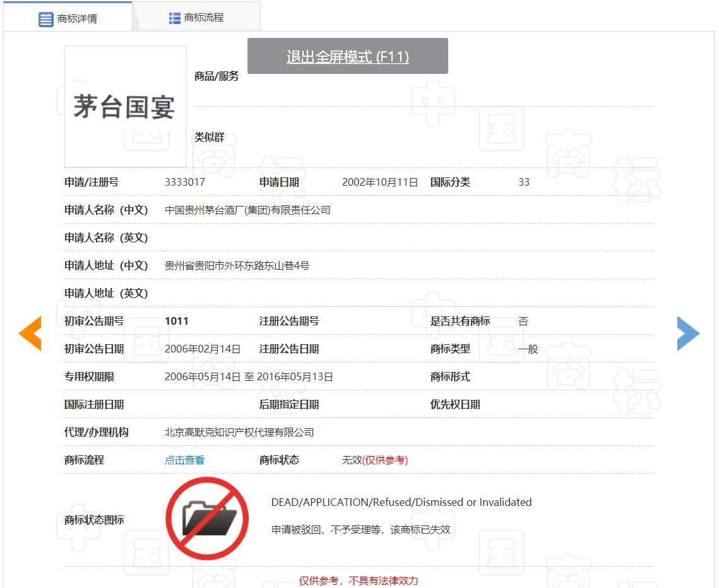Click the 申请被驳回、不予受理等 status description
Image resolution: width=719 pixels, height=588 pixels.
361,530
